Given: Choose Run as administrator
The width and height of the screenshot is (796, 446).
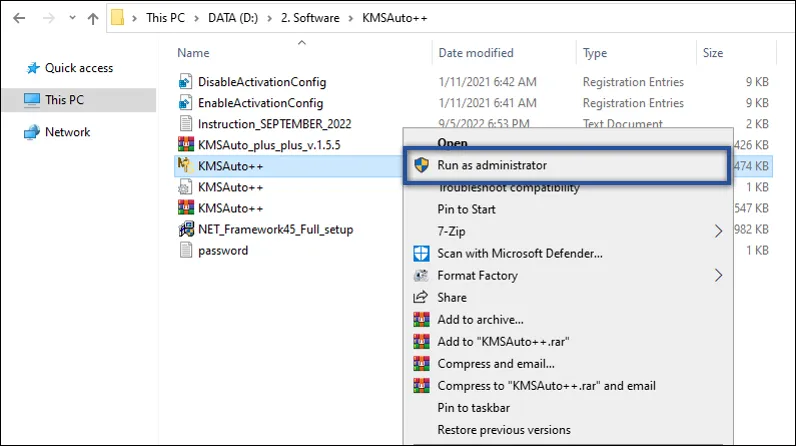Looking at the screenshot, I should click(x=492, y=165).
